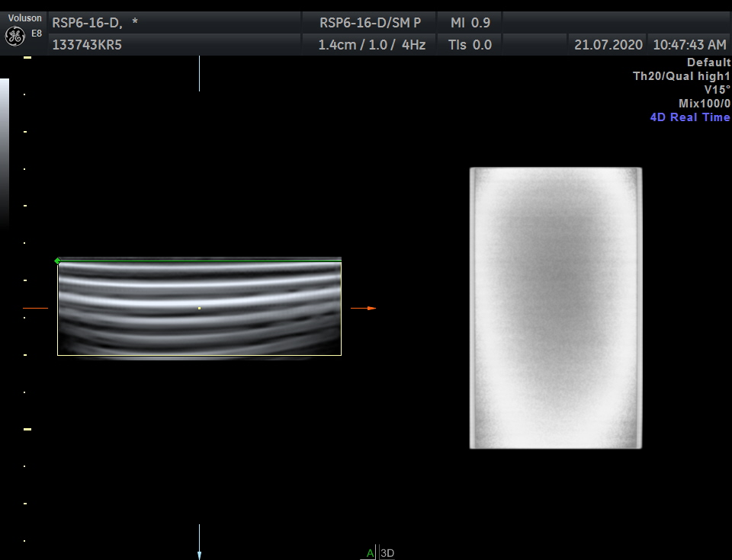Click the Default preset label

coord(708,62)
